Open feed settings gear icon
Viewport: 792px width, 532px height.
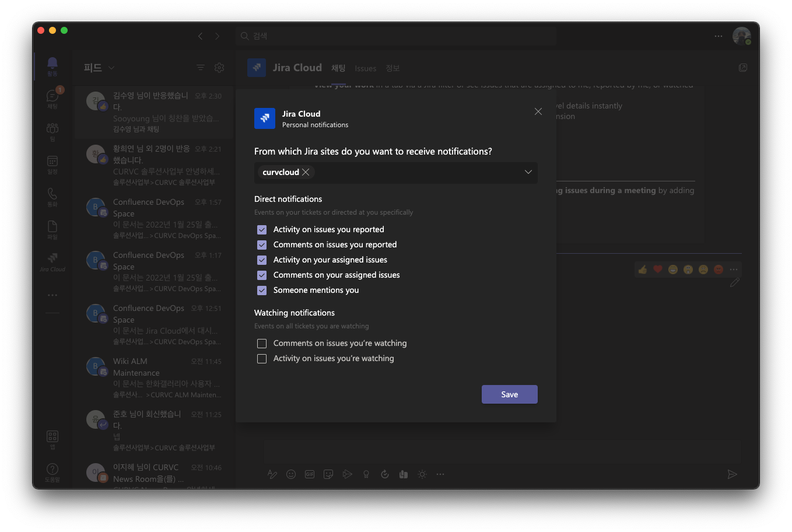(219, 68)
